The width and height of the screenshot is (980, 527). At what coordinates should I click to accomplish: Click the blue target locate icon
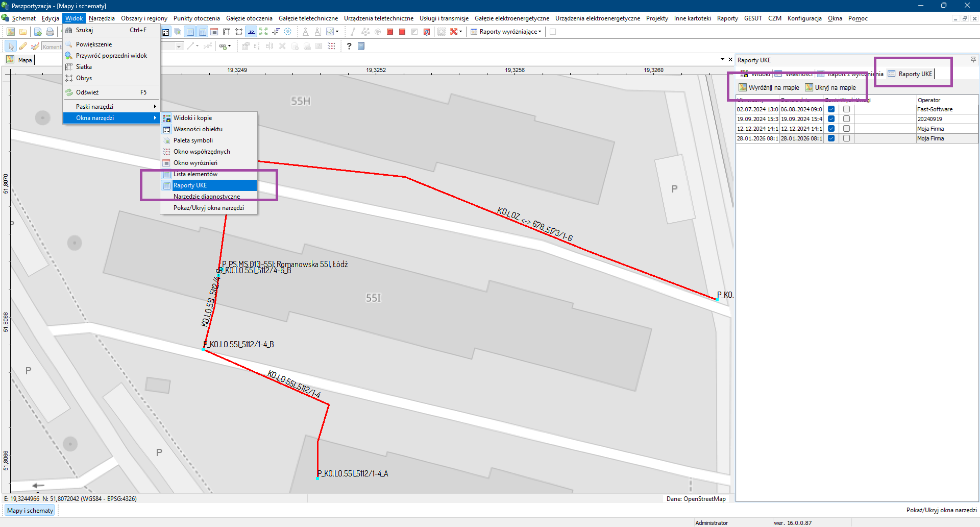[x=288, y=32]
